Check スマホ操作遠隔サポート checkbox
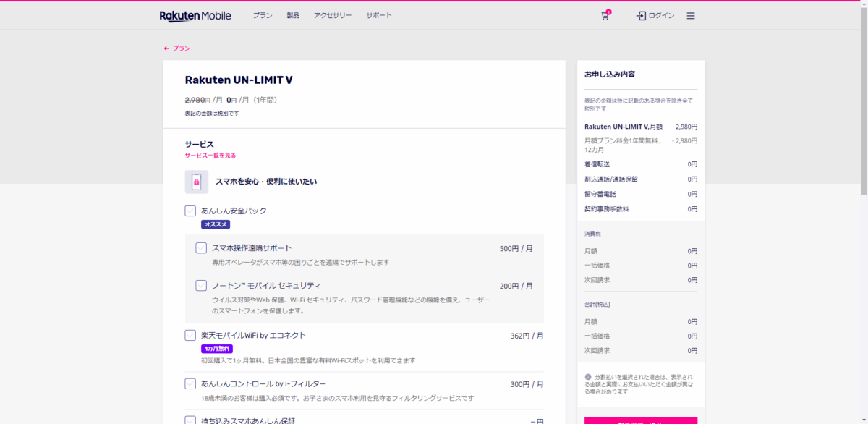The height and width of the screenshot is (424, 868). [x=201, y=247]
